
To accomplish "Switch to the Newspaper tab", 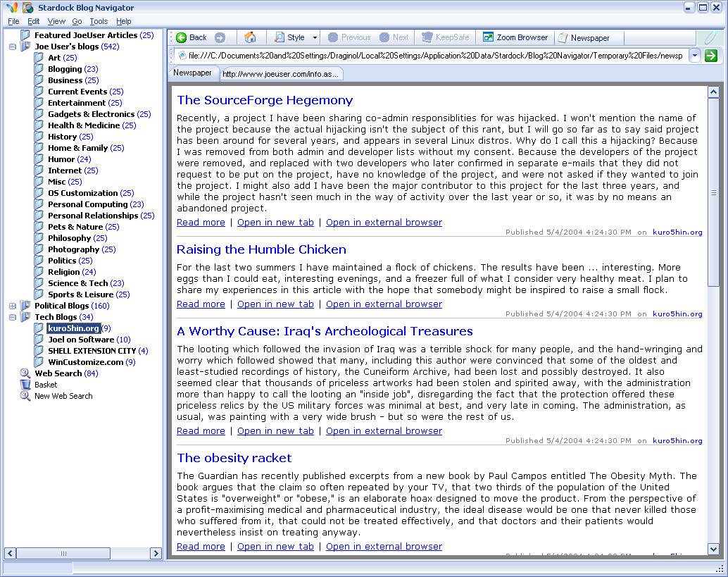I will tap(192, 73).
